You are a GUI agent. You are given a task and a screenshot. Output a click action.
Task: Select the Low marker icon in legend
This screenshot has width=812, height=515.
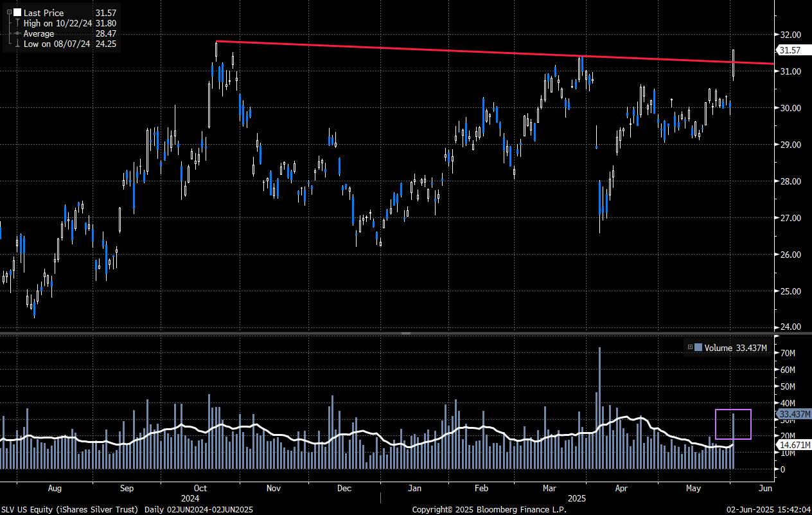pos(17,44)
